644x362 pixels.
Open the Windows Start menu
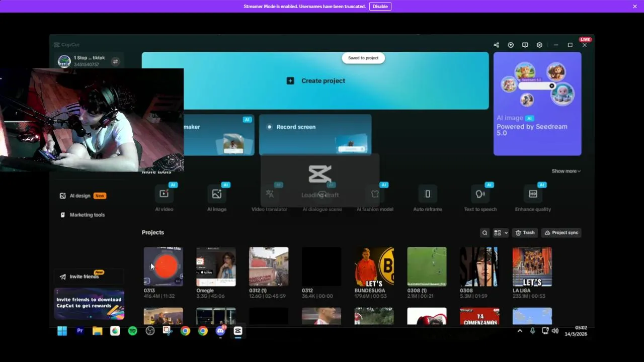(62, 331)
